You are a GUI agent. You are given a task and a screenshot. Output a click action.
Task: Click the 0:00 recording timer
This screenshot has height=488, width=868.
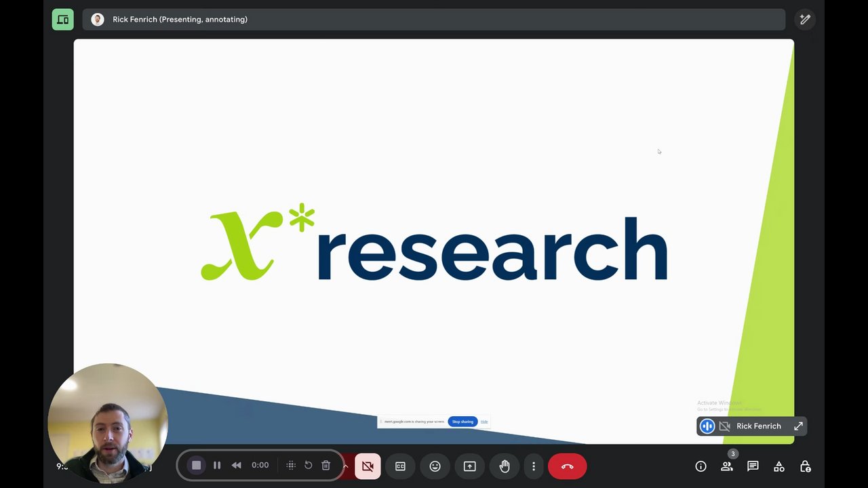pyautogui.click(x=260, y=466)
